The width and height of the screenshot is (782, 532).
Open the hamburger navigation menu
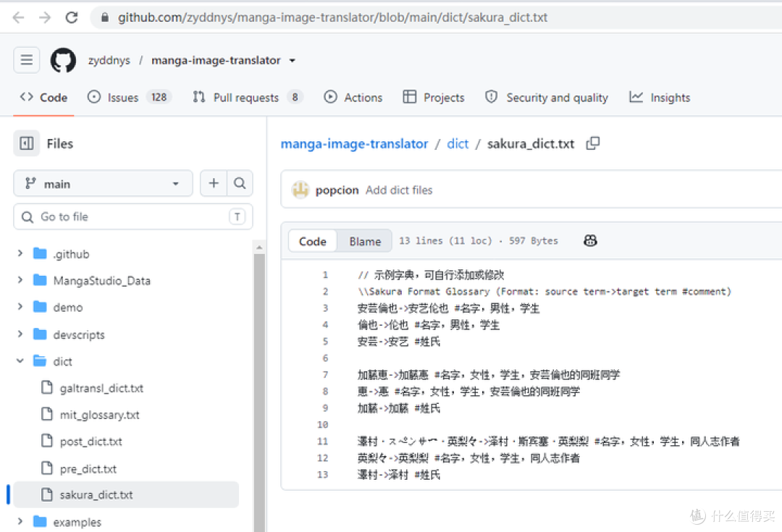click(x=27, y=60)
